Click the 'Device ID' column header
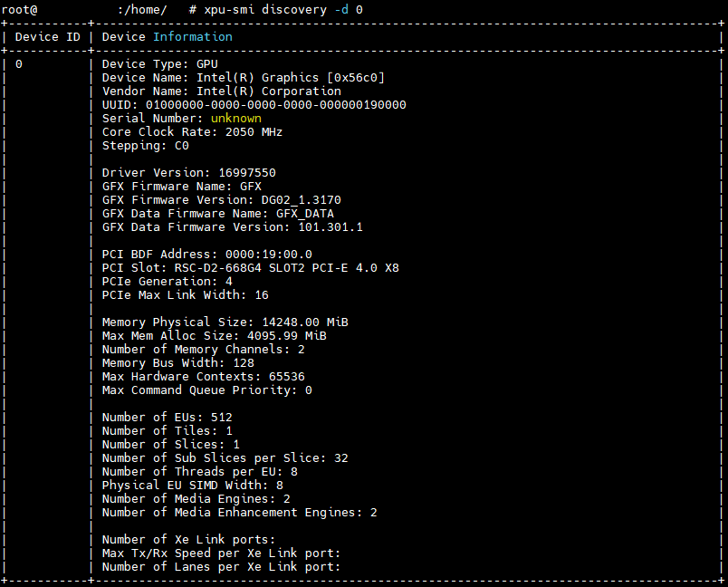The width and height of the screenshot is (728, 587). coord(47,37)
